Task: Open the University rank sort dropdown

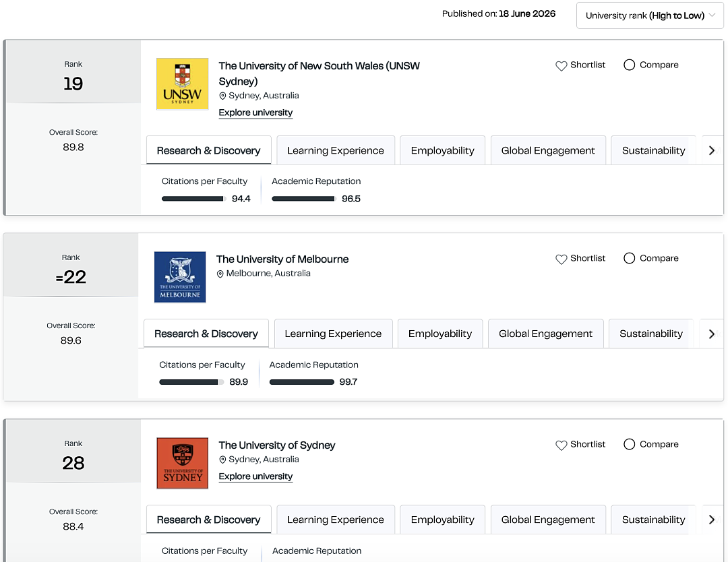Action: coord(650,15)
